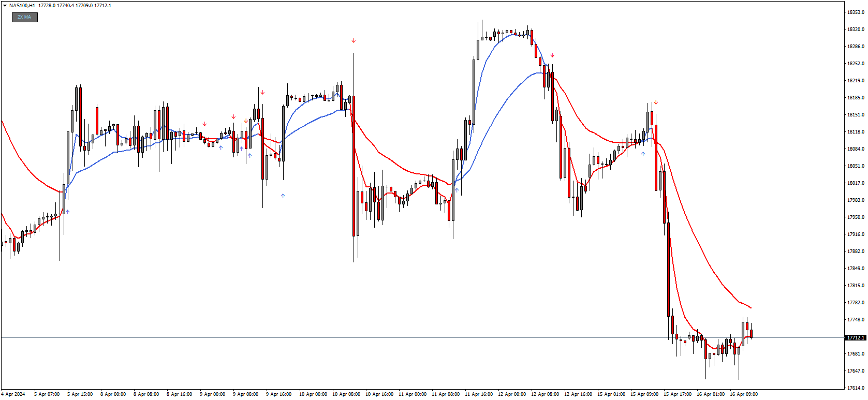Click the 18084.0 price axis label

tap(856, 149)
